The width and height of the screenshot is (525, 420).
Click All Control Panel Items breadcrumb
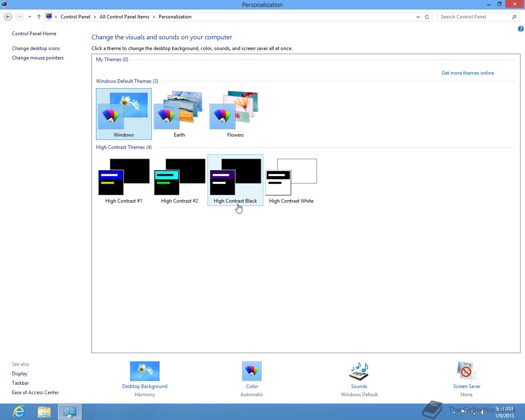124,17
